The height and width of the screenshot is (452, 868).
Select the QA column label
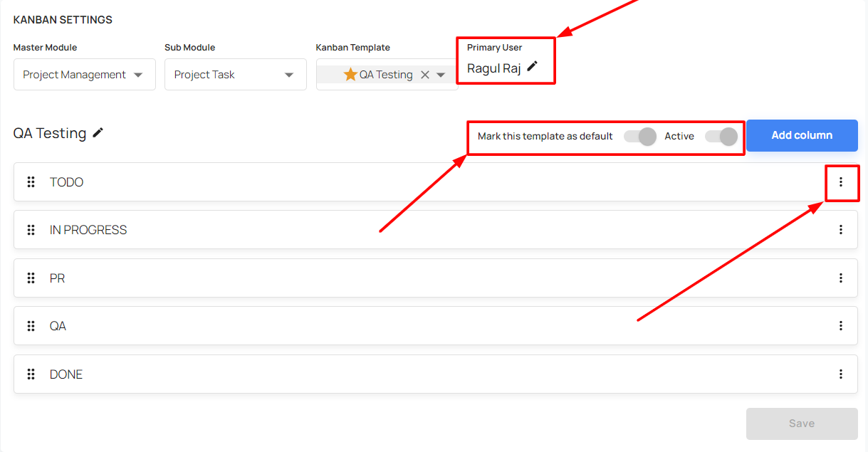58,326
